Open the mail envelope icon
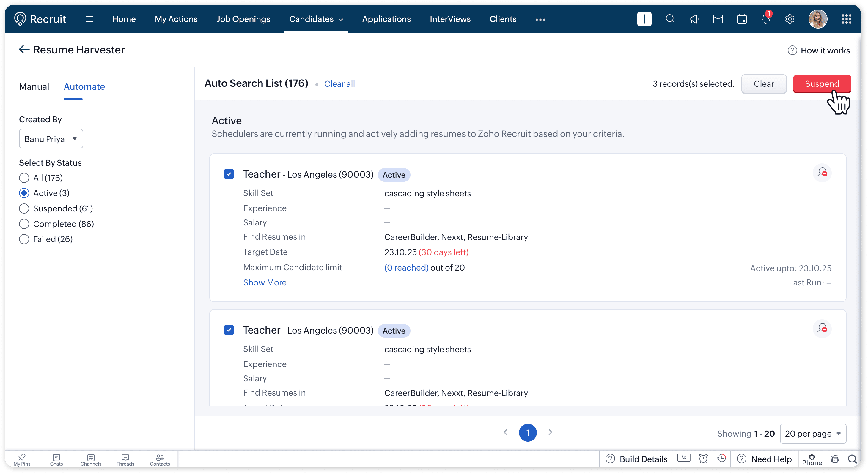Screen dimensions: 868x474 point(718,19)
